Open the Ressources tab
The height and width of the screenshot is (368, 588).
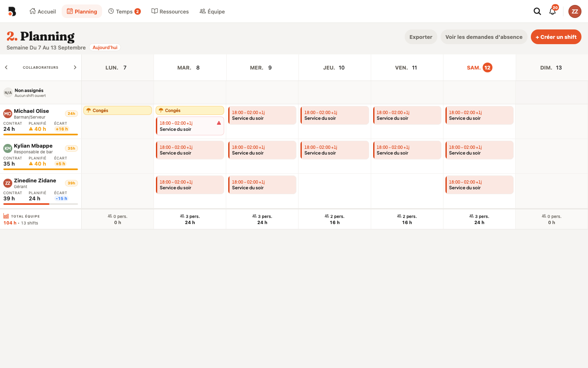coord(170,11)
